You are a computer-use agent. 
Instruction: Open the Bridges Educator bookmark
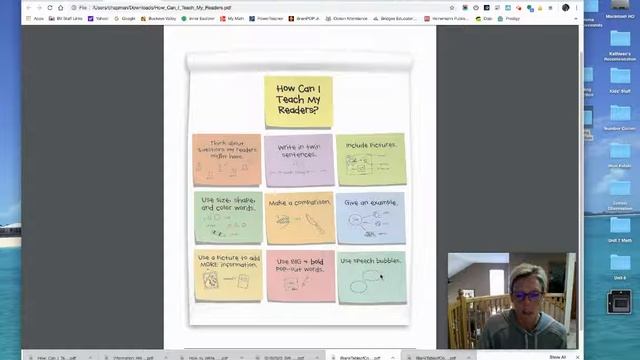[x=395, y=19]
